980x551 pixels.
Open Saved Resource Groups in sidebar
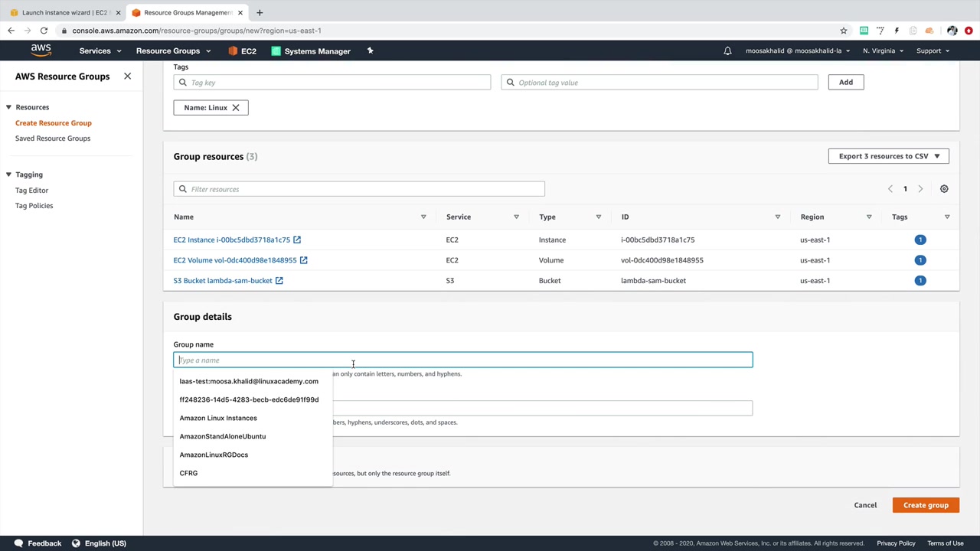pyautogui.click(x=53, y=139)
